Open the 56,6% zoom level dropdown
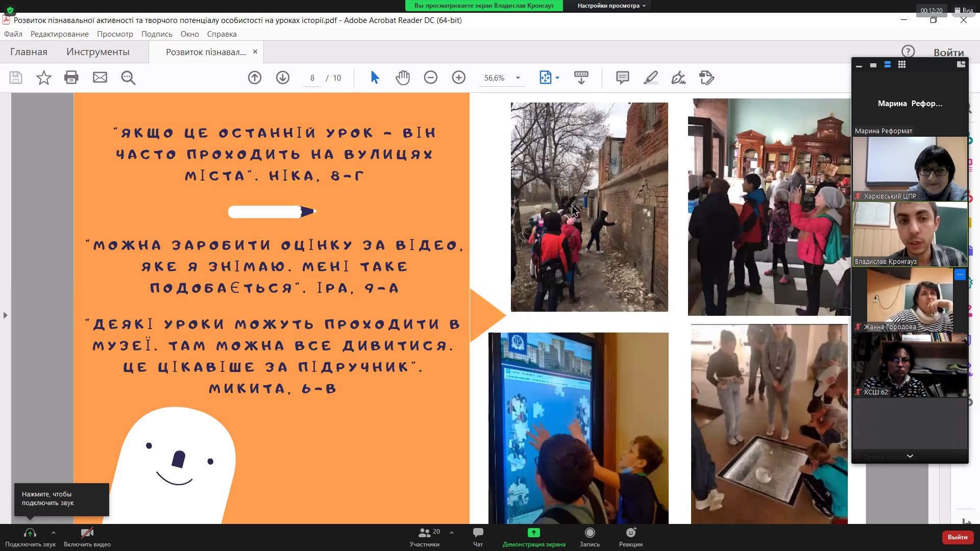 pos(518,78)
